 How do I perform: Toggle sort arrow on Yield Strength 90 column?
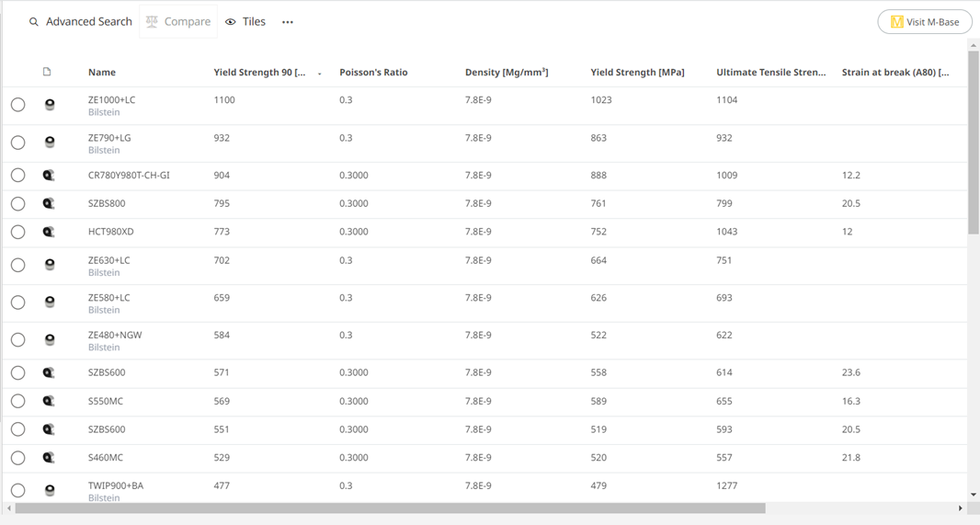[x=319, y=74]
